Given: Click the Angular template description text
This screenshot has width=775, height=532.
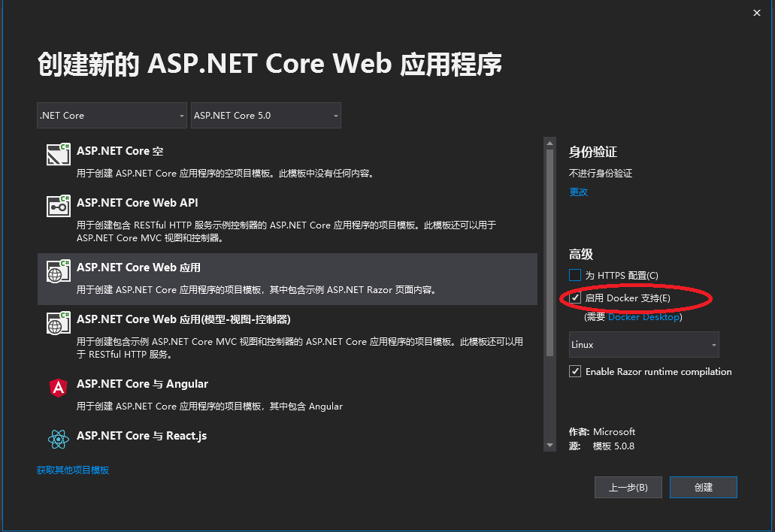Looking at the screenshot, I should point(210,407).
